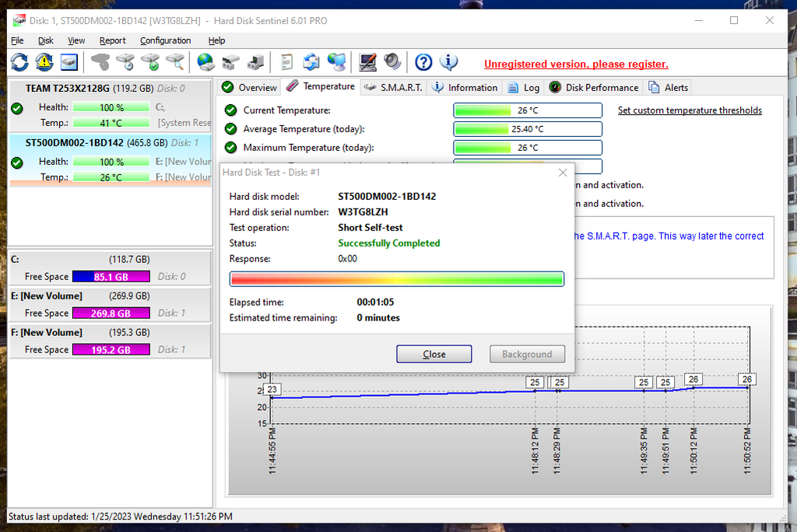This screenshot has height=532, width=797.
Task: Click the 'Unregistered version, please register' link
Action: [576, 65]
